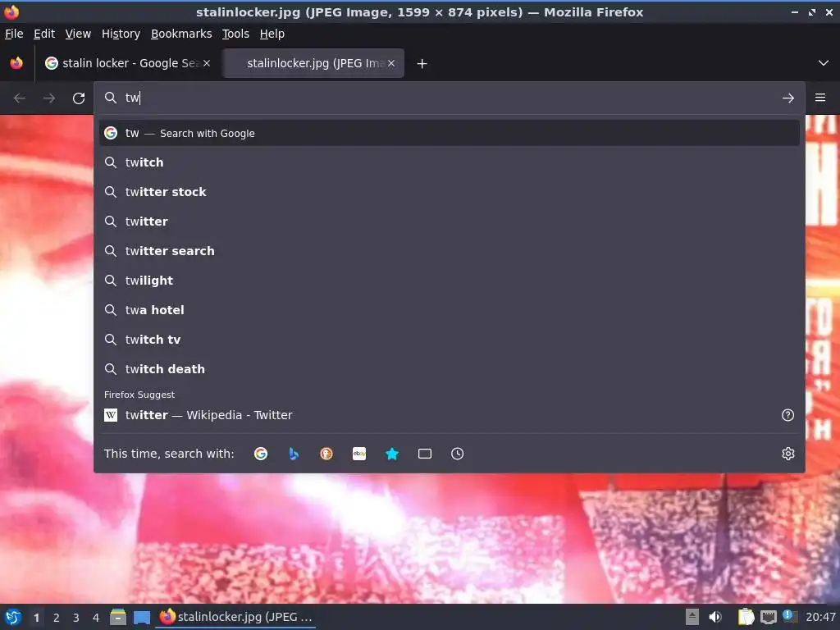Close the stalinlocker.jpg tab
The image size is (840, 630).
tap(391, 63)
